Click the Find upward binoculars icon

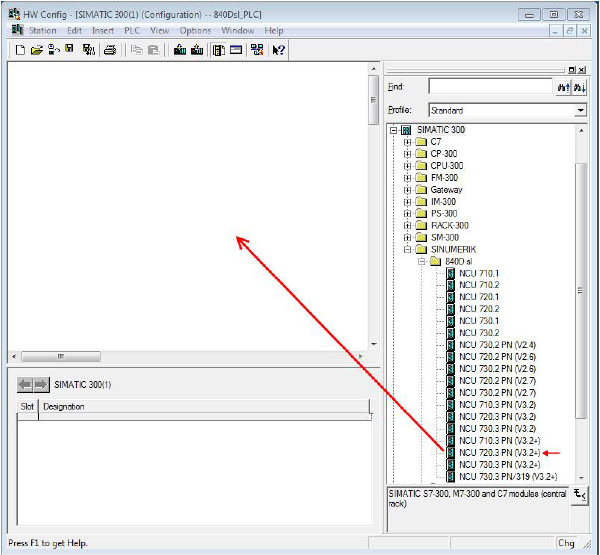(x=563, y=87)
